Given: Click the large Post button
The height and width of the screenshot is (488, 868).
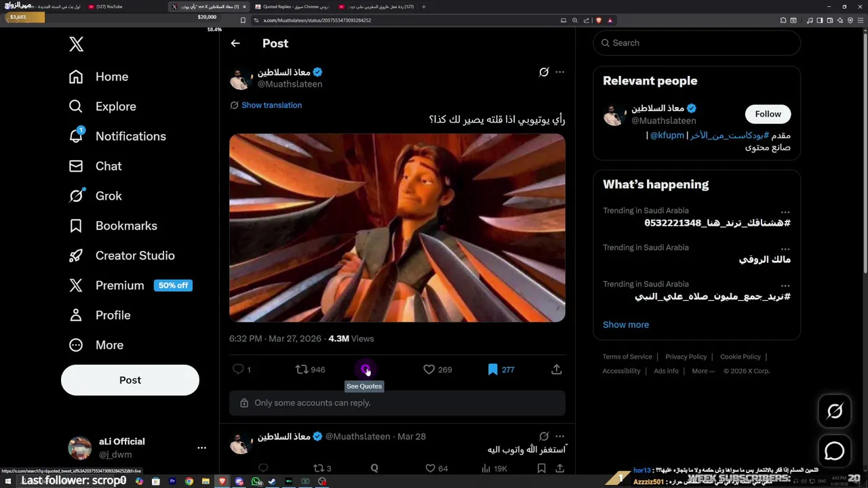Looking at the screenshot, I should point(130,380).
